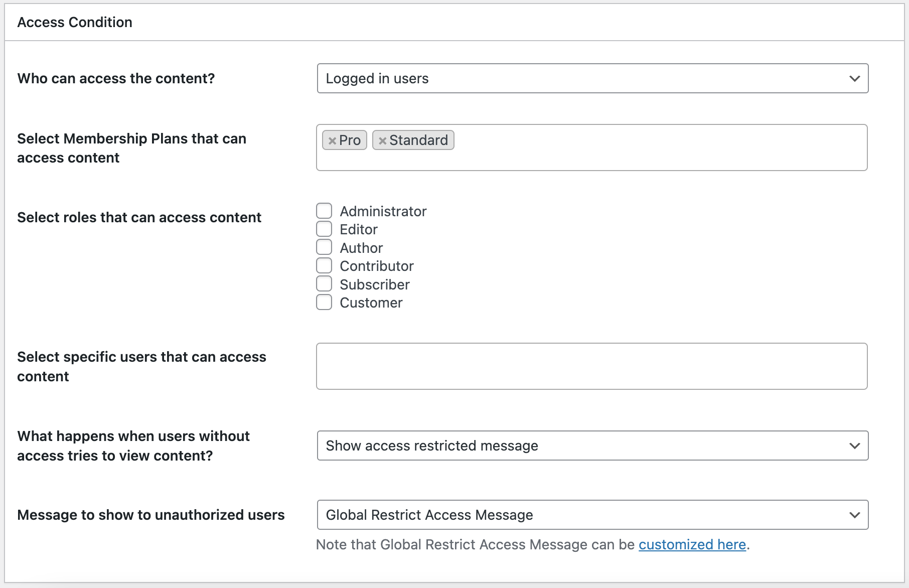Click the 'Message to show to unauthorized users' label
This screenshot has width=909, height=588.
(x=151, y=515)
